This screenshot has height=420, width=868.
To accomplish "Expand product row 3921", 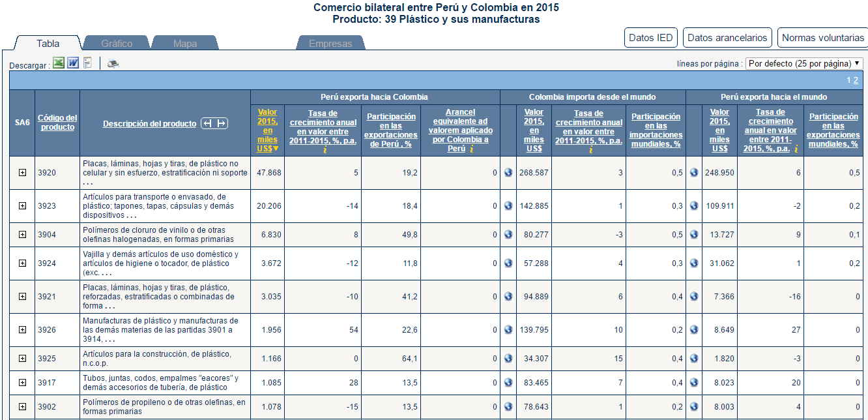I will [22, 297].
